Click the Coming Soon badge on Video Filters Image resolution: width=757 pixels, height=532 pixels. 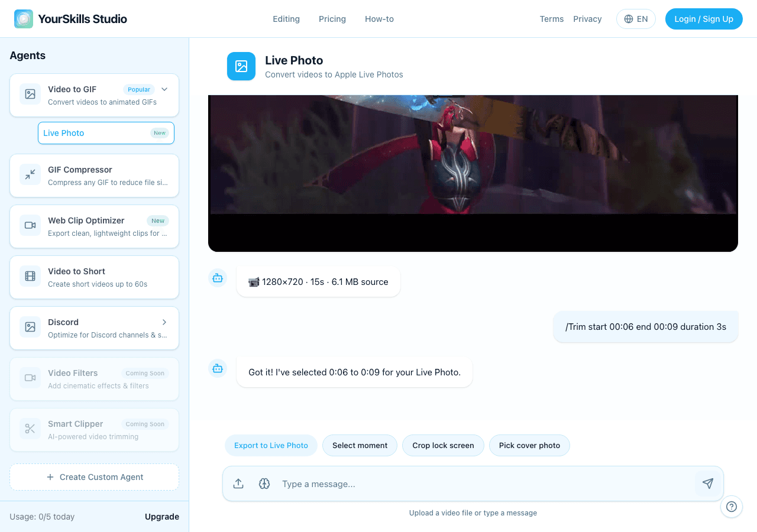point(145,373)
